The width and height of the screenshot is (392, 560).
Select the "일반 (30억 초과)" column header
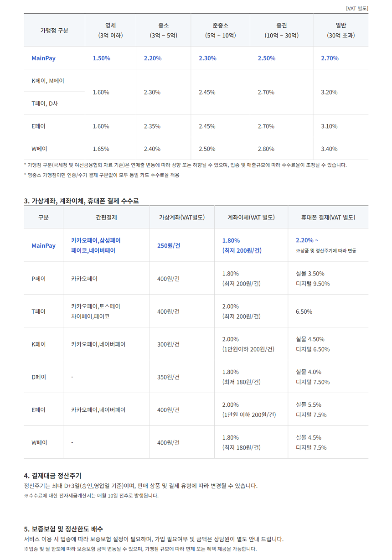(340, 30)
